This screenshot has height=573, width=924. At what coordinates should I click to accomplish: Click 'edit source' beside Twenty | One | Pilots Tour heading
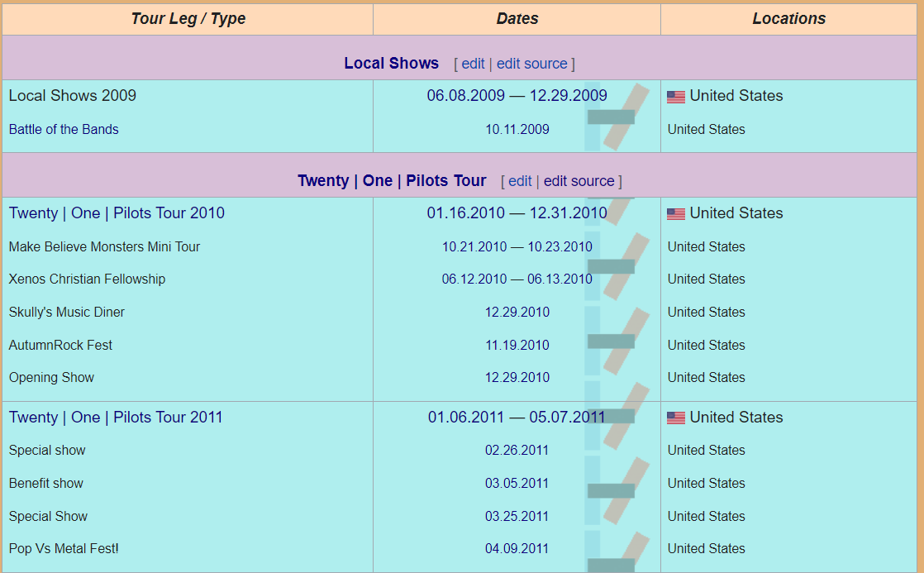point(579,181)
